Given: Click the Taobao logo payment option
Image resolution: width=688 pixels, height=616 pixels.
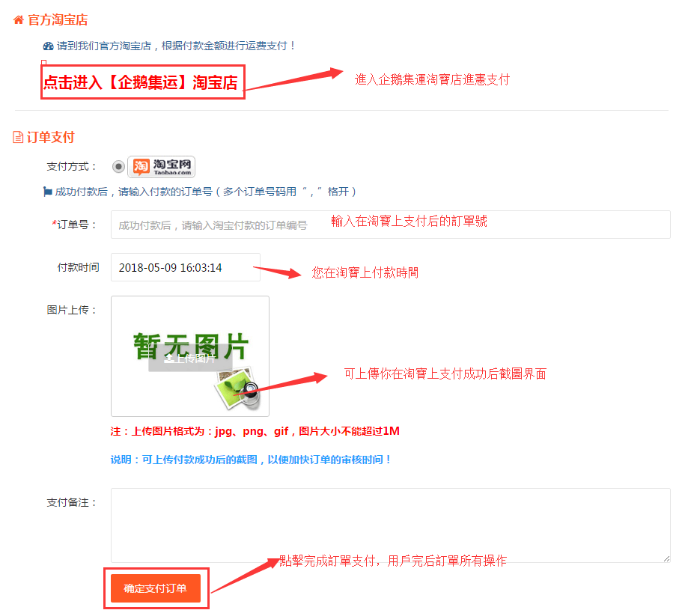Looking at the screenshot, I should coord(162,167).
